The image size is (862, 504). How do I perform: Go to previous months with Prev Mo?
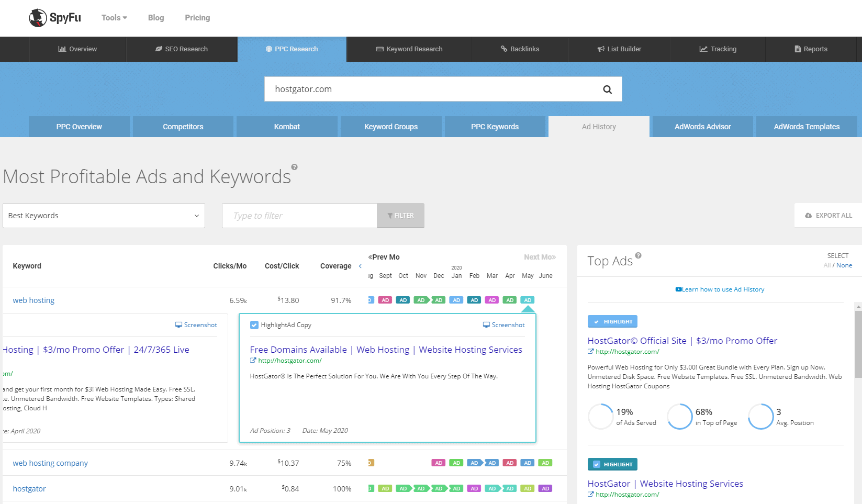tap(384, 257)
